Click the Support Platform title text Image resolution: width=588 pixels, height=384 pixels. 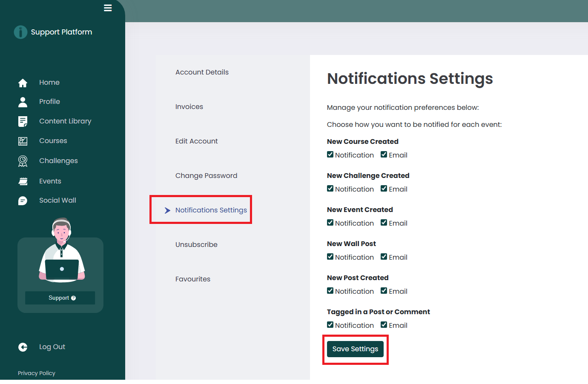tap(61, 32)
